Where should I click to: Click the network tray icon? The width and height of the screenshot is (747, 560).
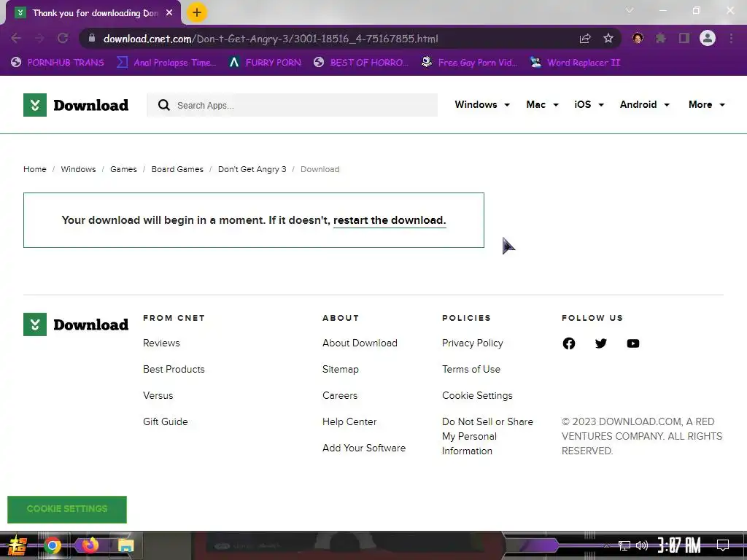point(624,545)
